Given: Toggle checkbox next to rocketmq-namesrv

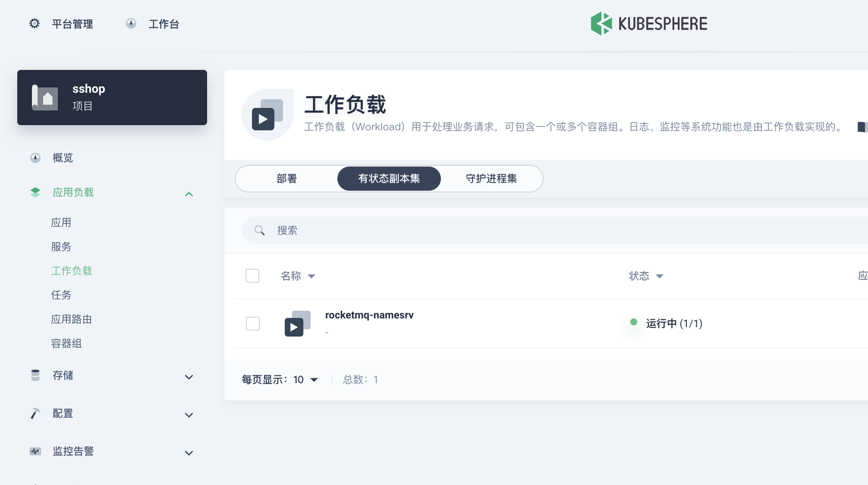Looking at the screenshot, I should (x=253, y=323).
